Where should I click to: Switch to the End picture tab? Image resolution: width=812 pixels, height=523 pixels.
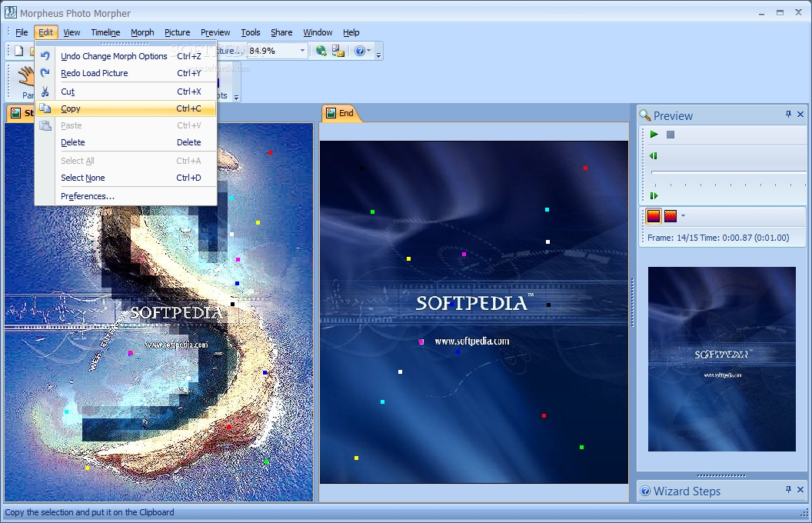(x=340, y=113)
